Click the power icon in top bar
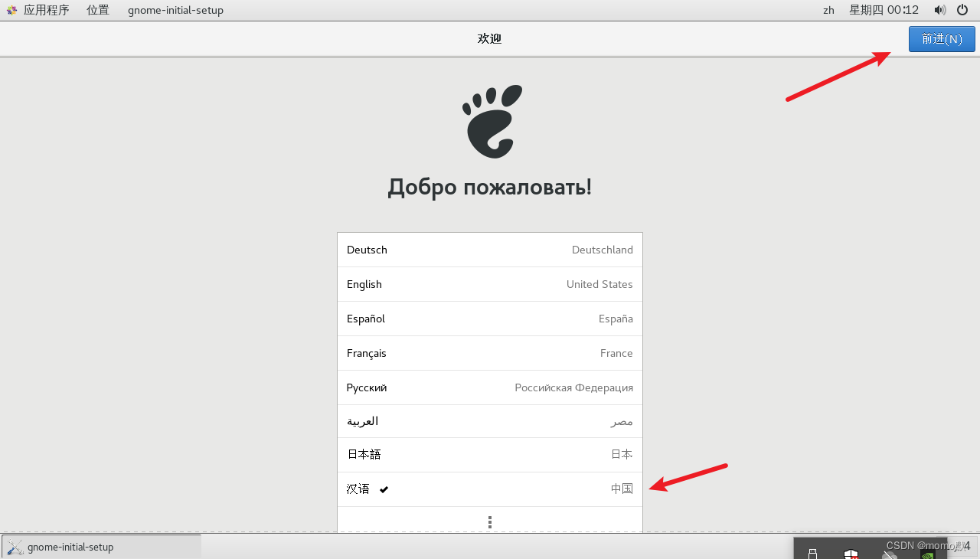This screenshot has width=980, height=559. pyautogui.click(x=962, y=10)
